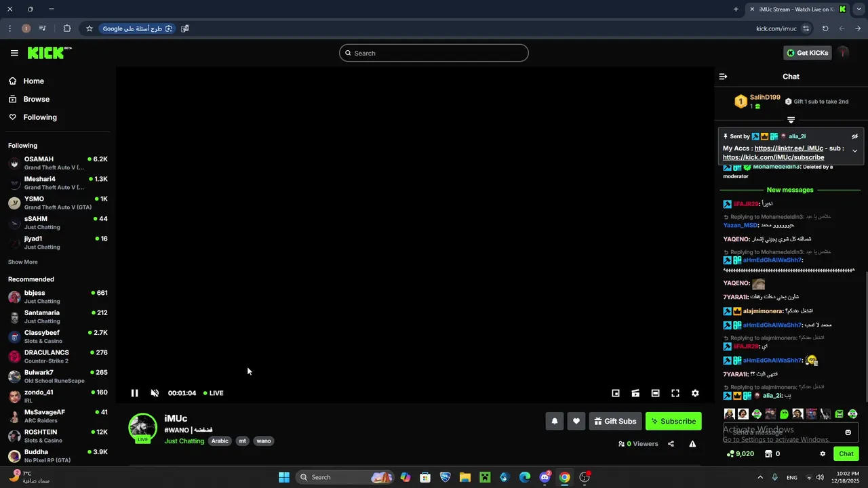Click the Just Chatting category link

coord(184,441)
